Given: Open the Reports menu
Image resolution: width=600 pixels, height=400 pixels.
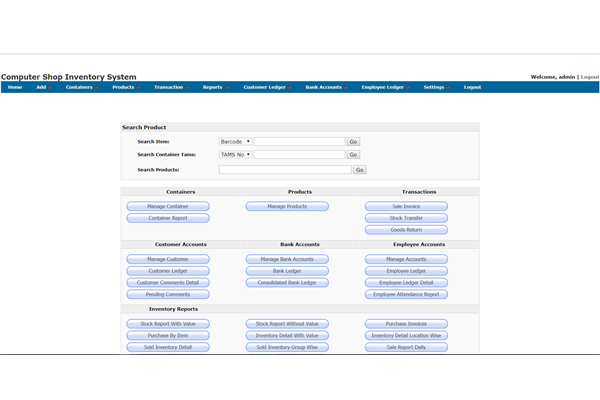Looking at the screenshot, I should (x=215, y=87).
